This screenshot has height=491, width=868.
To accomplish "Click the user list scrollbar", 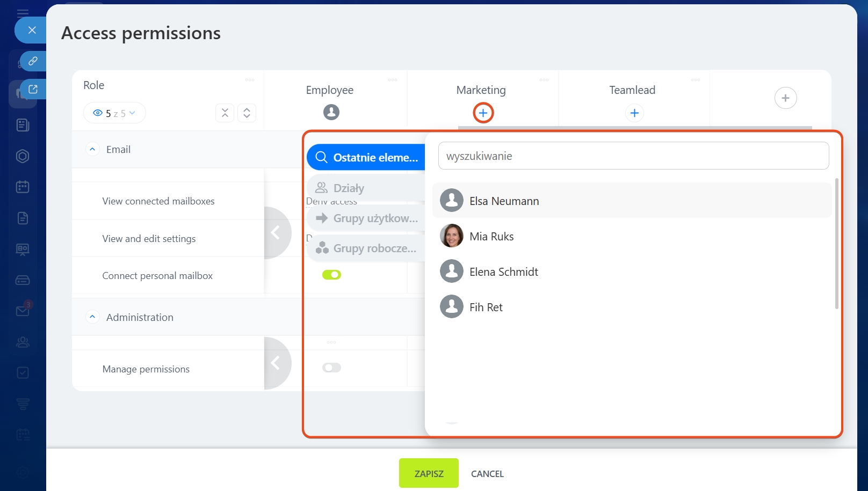I will (x=836, y=244).
